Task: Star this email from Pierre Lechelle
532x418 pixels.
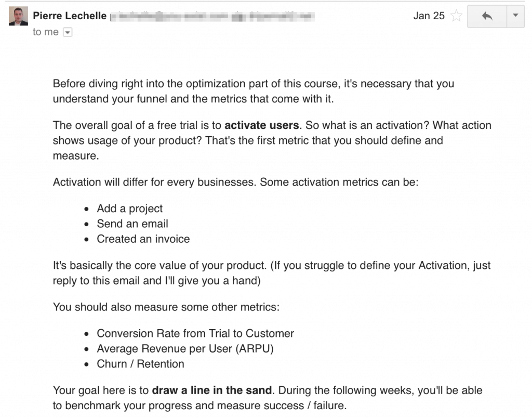Action: [456, 16]
